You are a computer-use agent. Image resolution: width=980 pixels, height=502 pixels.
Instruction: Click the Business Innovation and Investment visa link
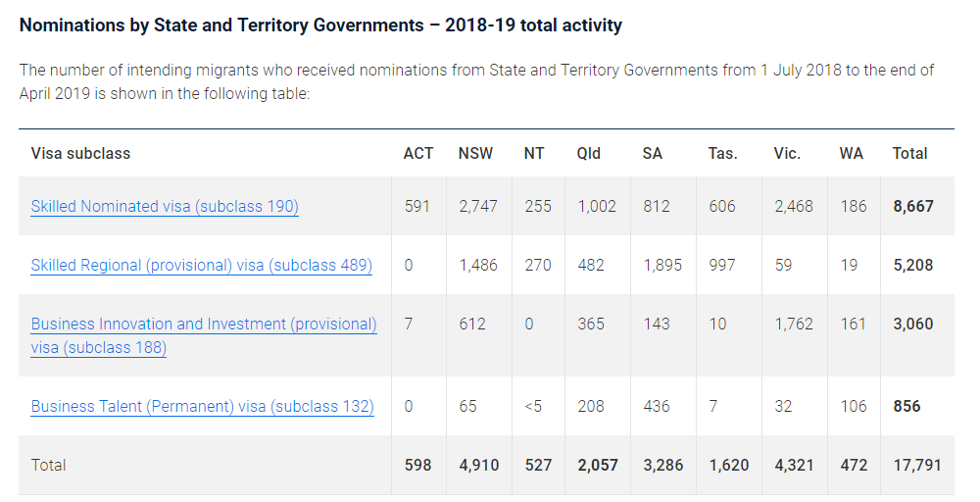click(x=203, y=325)
